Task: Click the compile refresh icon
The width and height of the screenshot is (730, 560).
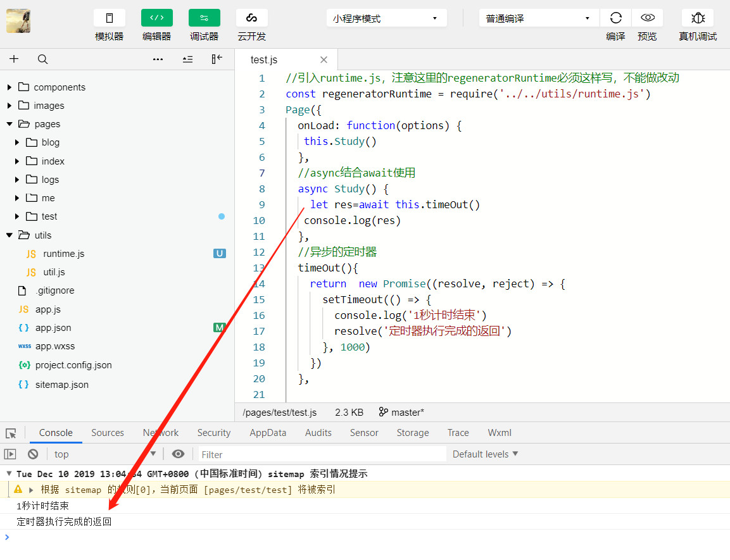Action: [615, 18]
